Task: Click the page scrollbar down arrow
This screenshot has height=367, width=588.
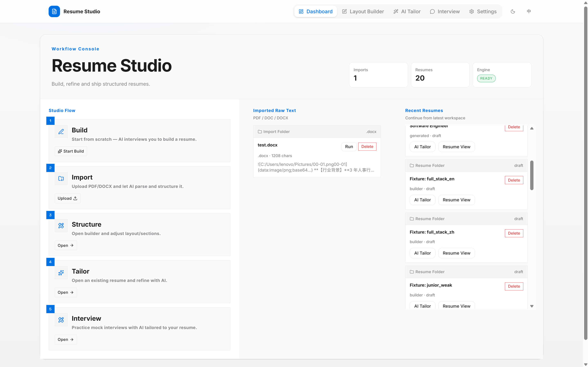Action: tap(586, 365)
